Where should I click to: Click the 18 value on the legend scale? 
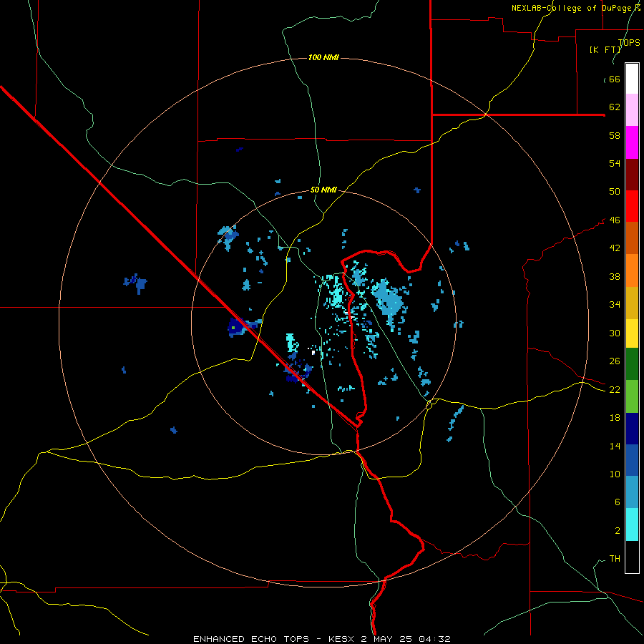615,418
